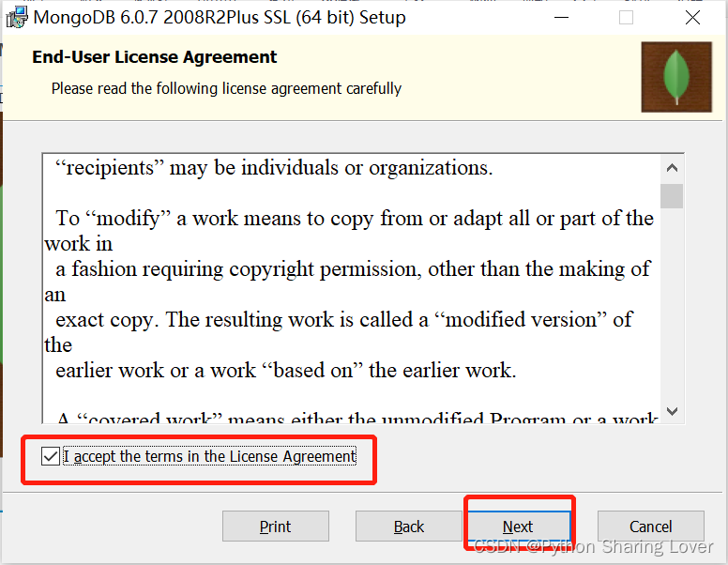Click line "exact copy. The resulting work"

tap(343, 320)
